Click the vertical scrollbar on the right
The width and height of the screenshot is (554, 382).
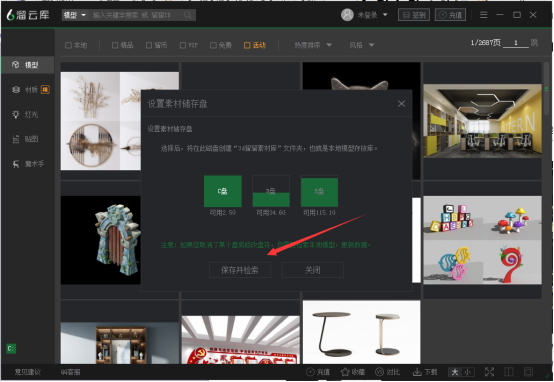[x=547, y=88]
